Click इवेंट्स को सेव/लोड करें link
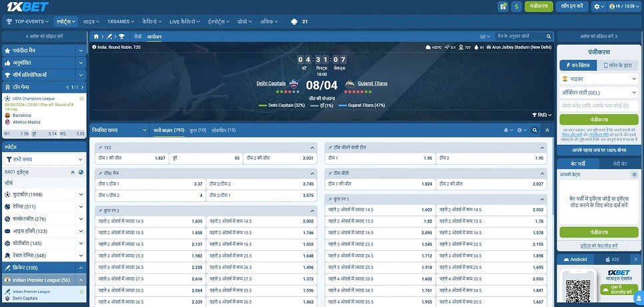This screenshot has width=644, height=307. point(599,246)
